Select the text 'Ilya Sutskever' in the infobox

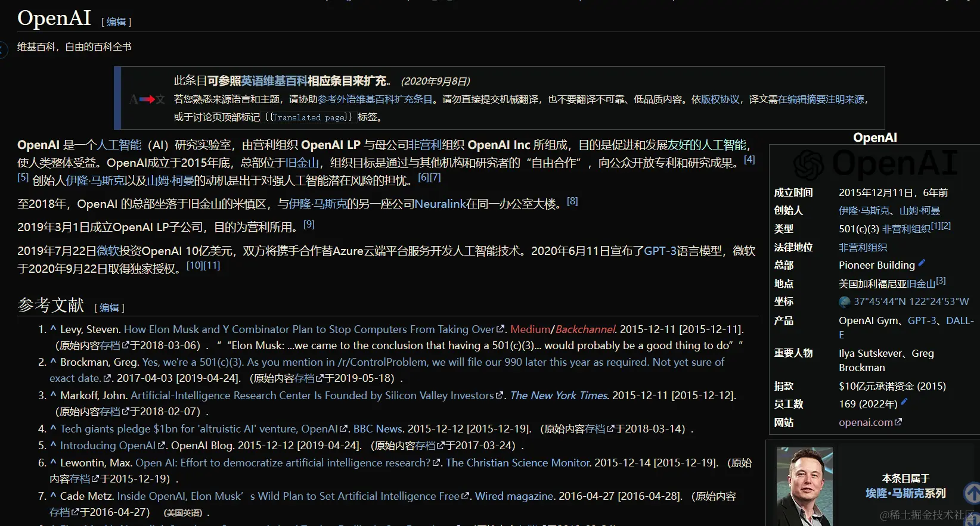coord(870,353)
